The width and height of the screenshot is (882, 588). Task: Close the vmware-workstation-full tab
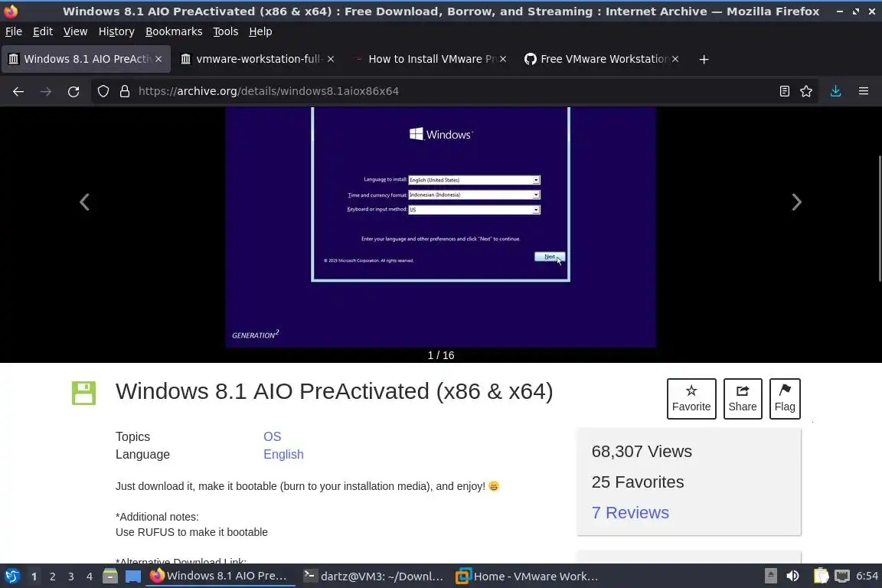(331, 59)
